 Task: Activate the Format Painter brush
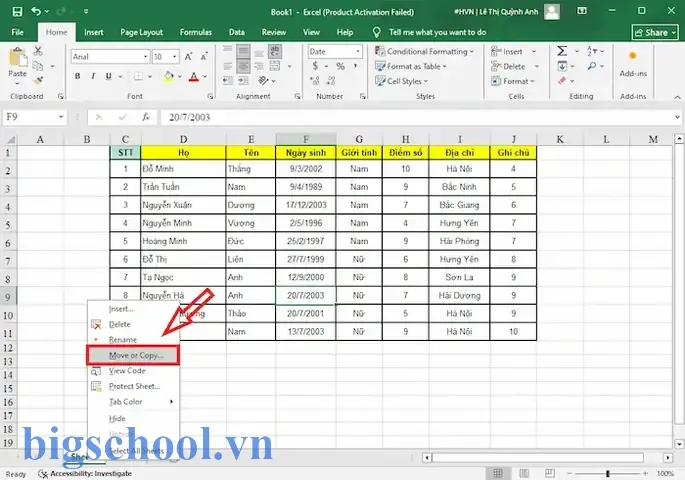tap(38, 80)
